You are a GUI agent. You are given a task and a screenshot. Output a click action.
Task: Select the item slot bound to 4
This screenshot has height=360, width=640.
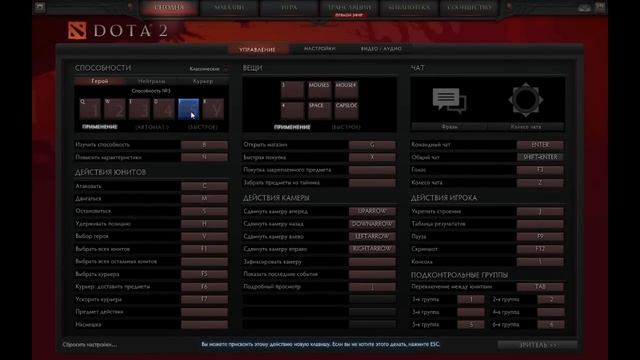(x=292, y=111)
